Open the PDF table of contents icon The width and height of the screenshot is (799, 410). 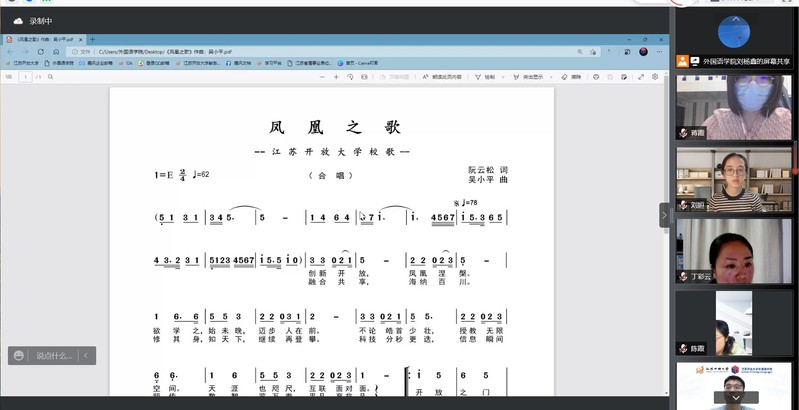coord(9,77)
